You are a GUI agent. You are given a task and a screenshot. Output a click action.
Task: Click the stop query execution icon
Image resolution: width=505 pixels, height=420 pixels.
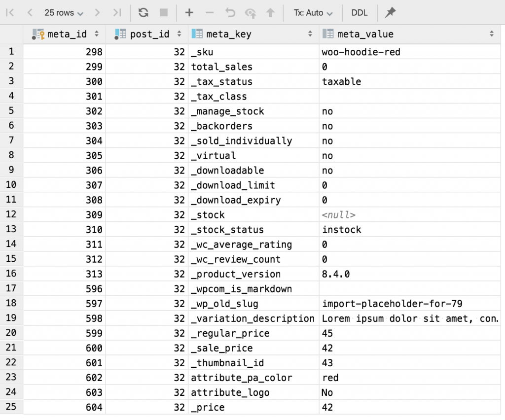coord(164,13)
